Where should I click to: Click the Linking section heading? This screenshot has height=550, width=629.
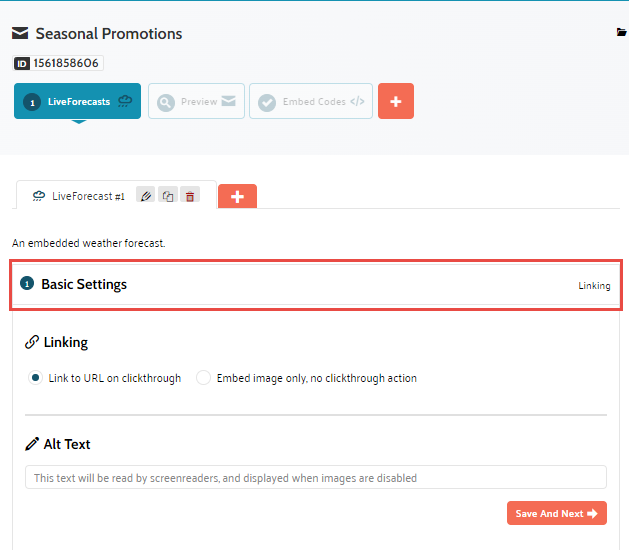point(65,342)
